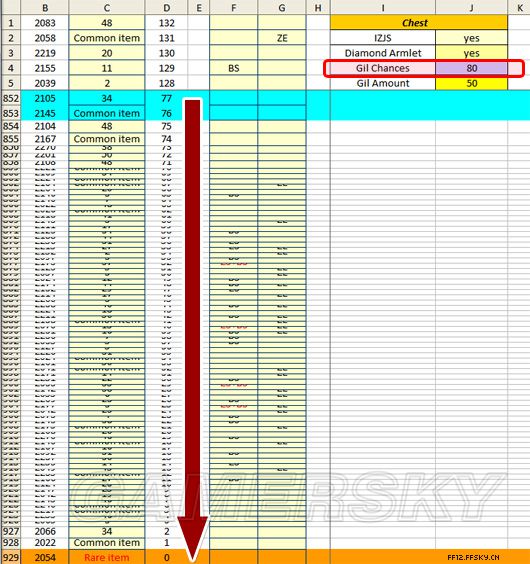Select column F header
Screen dimensions: 530x564
tap(234, 8)
